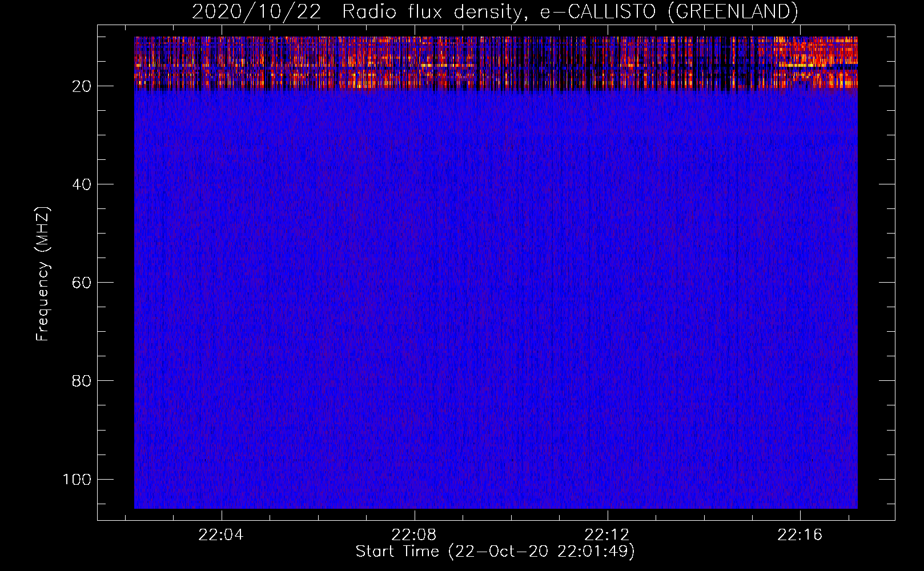Click the 'Start Time (22-Oct-20 22:01:49)' label
The width and height of the screenshot is (924, 571).
tap(495, 552)
